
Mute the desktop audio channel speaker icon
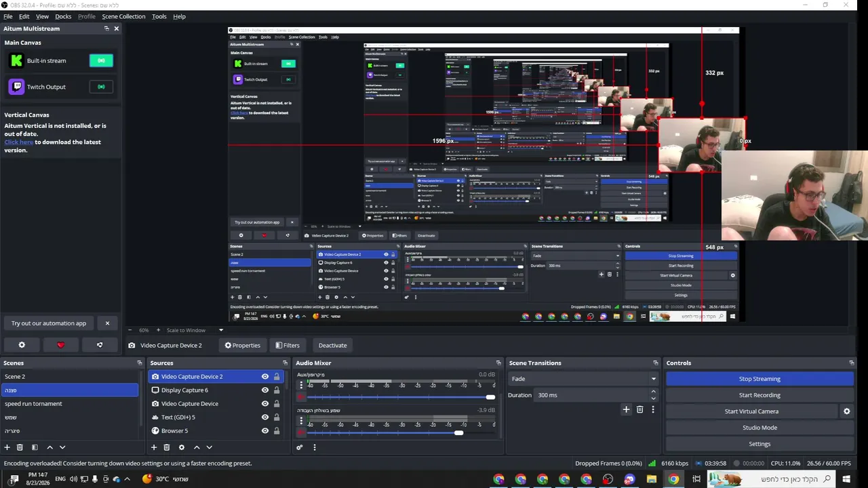click(x=301, y=433)
